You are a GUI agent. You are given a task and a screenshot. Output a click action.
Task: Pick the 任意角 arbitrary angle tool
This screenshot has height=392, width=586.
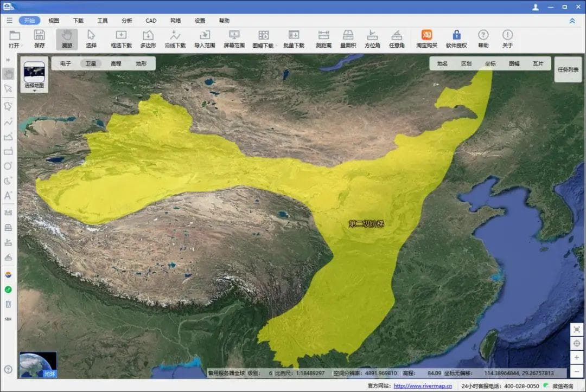[x=397, y=39]
